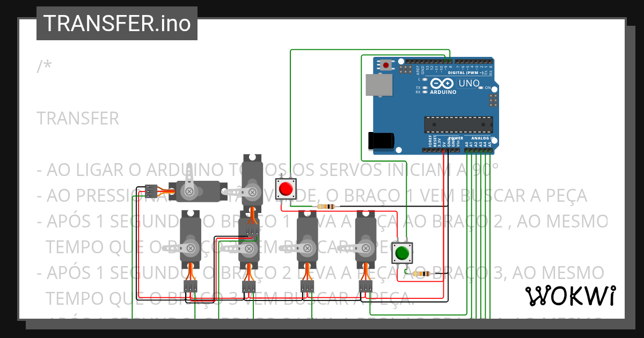Screen dimensions: 644x338
Task: Click the USB connector on the Arduino
Action: click(379, 84)
